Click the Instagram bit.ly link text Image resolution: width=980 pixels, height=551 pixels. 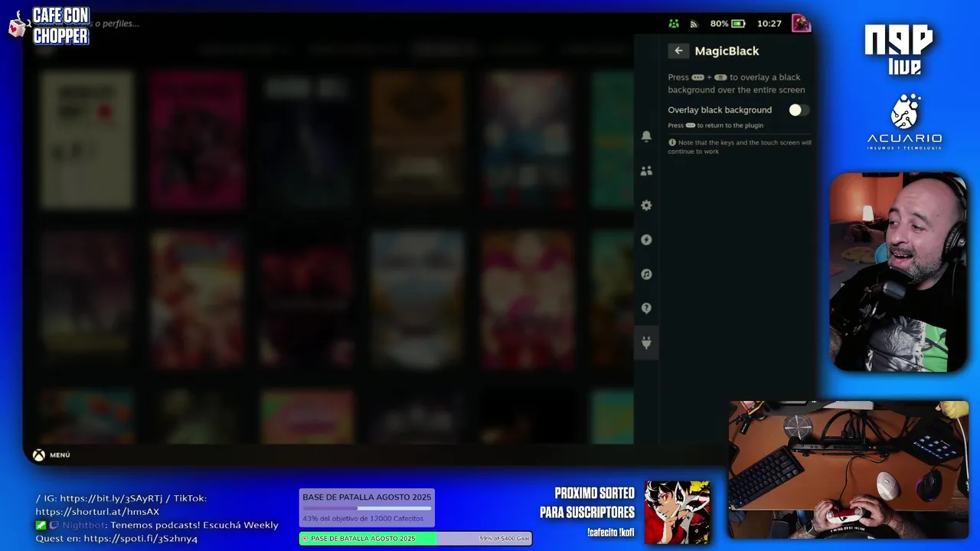click(111, 498)
